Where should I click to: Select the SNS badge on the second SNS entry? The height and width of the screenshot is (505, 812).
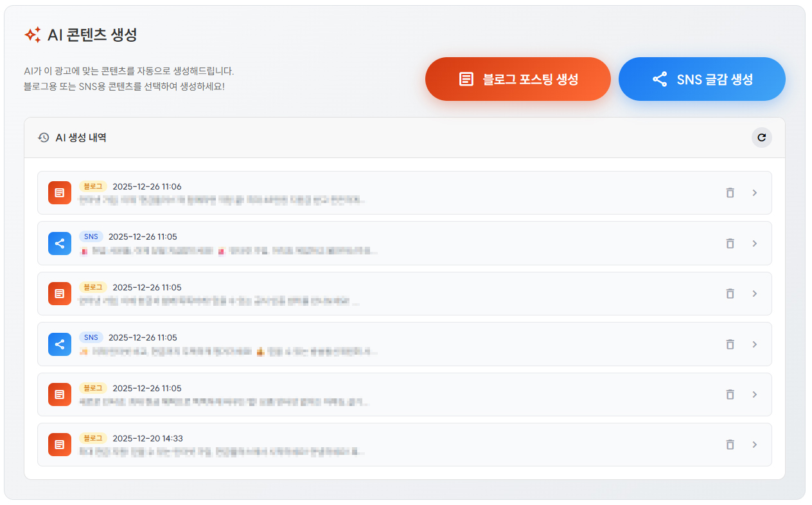[91, 337]
